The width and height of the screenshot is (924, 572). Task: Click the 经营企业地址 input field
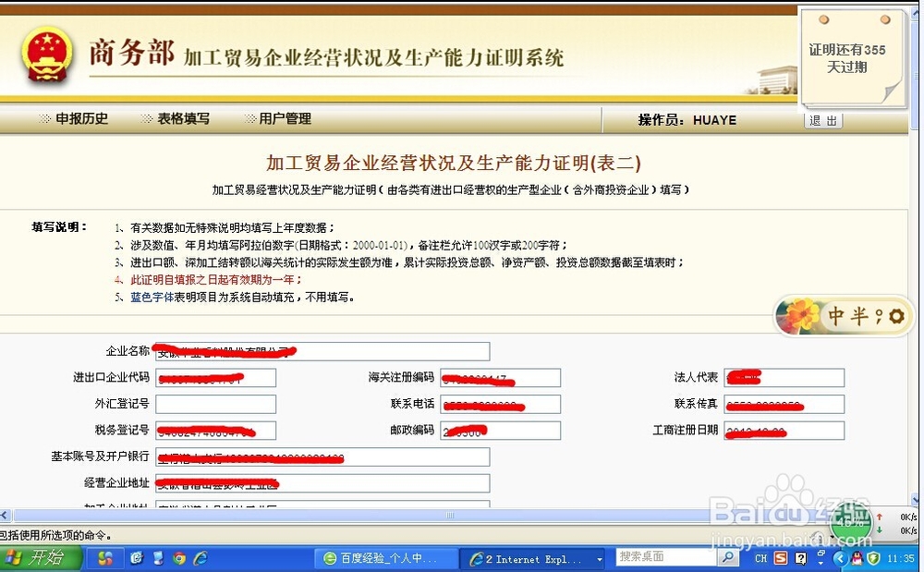tap(322, 483)
